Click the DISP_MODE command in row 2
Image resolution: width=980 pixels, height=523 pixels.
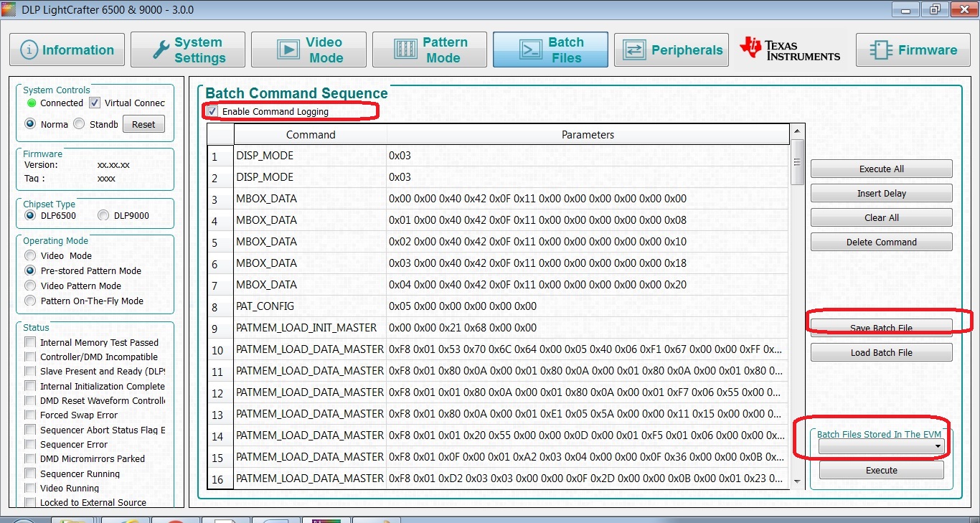[x=310, y=177]
